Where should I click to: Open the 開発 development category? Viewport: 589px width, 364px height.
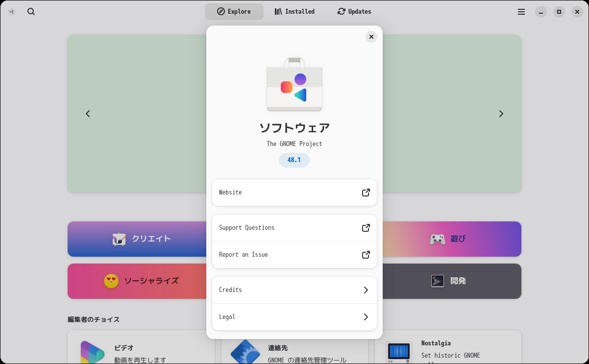[452, 281]
